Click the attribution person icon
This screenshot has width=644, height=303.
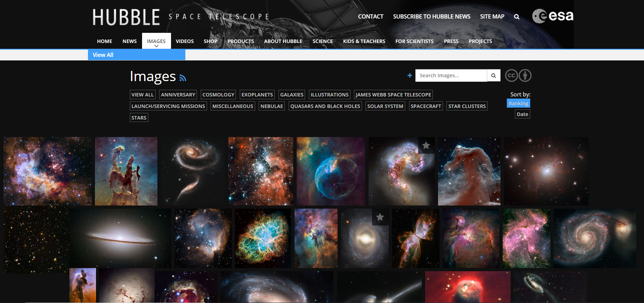[x=525, y=75]
